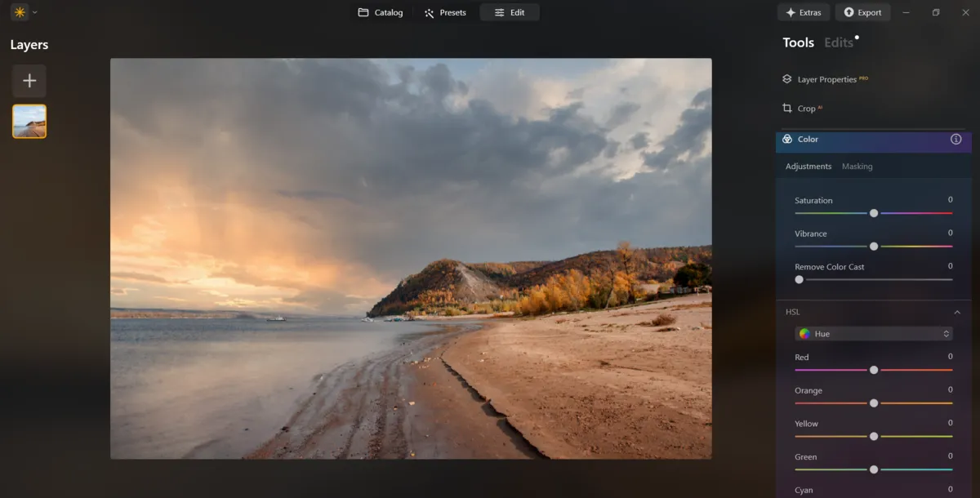Screen dimensions: 980x498
Task: Select the Adjustments tab
Action: pyautogui.click(x=808, y=166)
